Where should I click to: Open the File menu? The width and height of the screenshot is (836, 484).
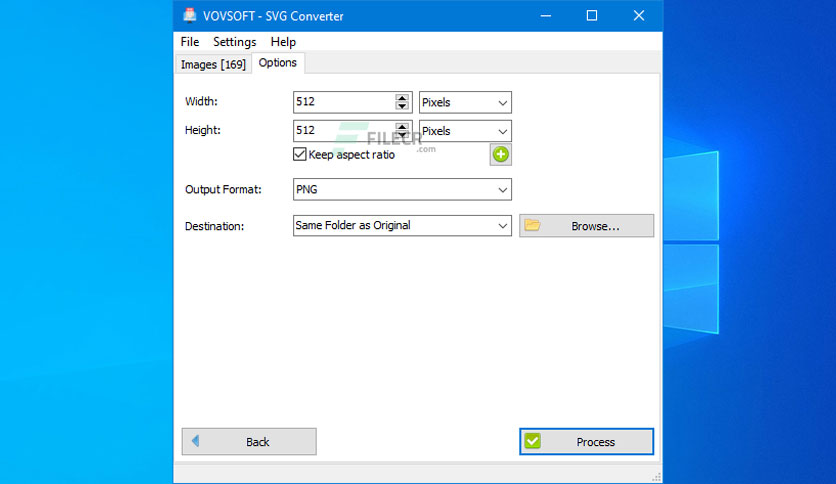coord(190,42)
